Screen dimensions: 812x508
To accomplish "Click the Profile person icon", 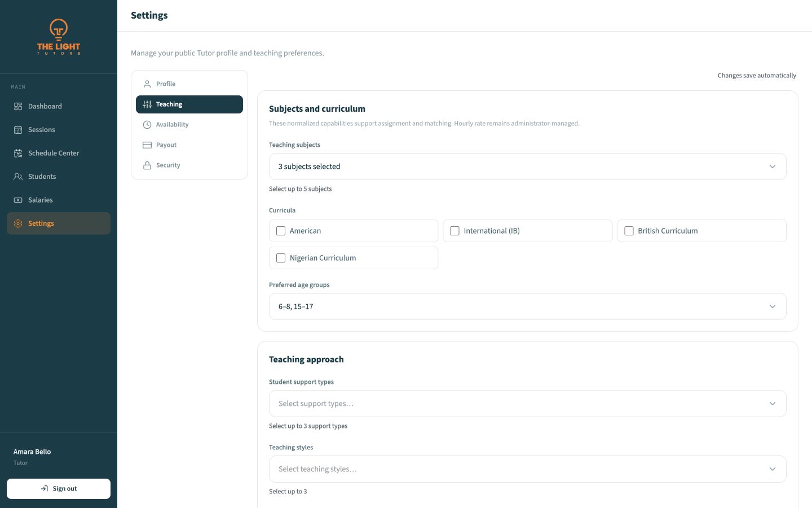I will [x=147, y=84].
